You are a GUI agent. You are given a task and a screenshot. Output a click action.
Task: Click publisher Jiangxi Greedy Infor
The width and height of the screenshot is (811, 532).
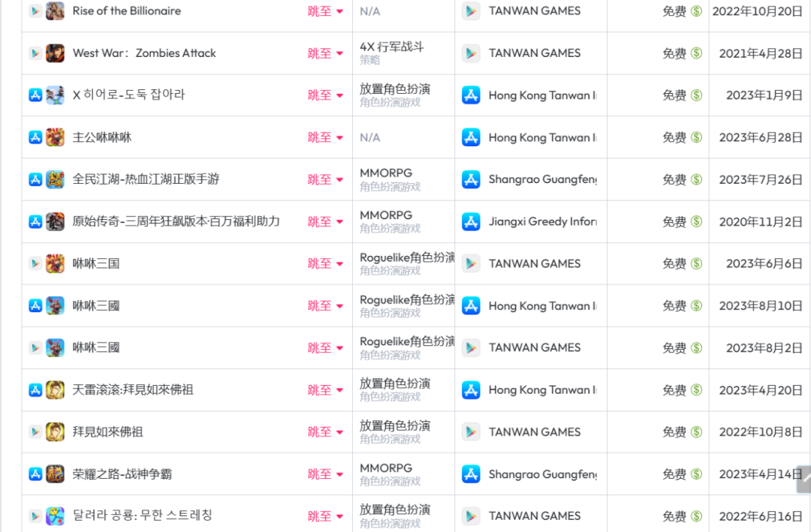click(x=543, y=222)
